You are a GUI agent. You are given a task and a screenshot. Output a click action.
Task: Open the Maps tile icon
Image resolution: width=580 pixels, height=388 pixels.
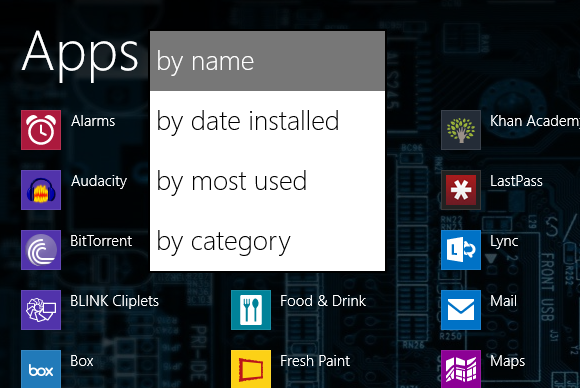tap(461, 369)
